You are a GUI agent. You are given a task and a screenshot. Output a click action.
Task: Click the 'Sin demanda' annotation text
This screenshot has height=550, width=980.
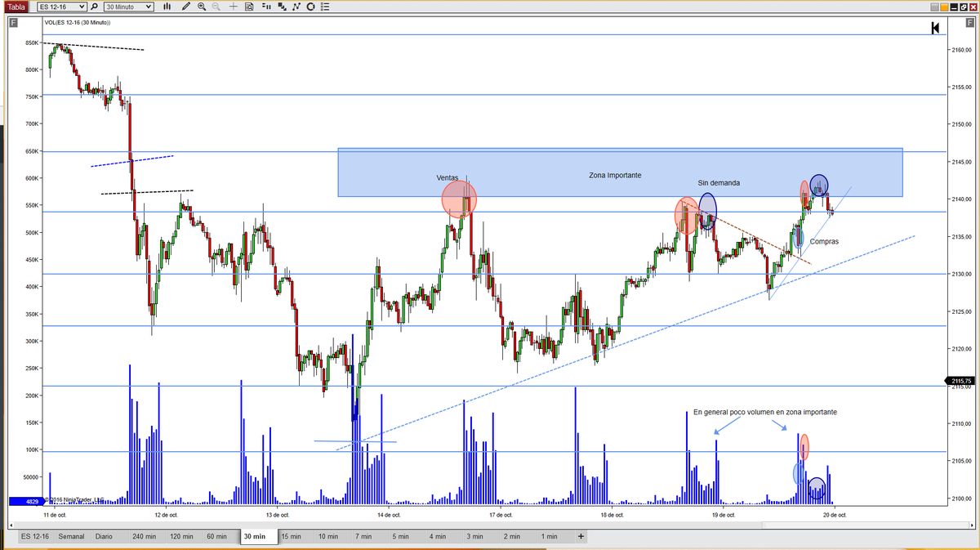(x=719, y=183)
